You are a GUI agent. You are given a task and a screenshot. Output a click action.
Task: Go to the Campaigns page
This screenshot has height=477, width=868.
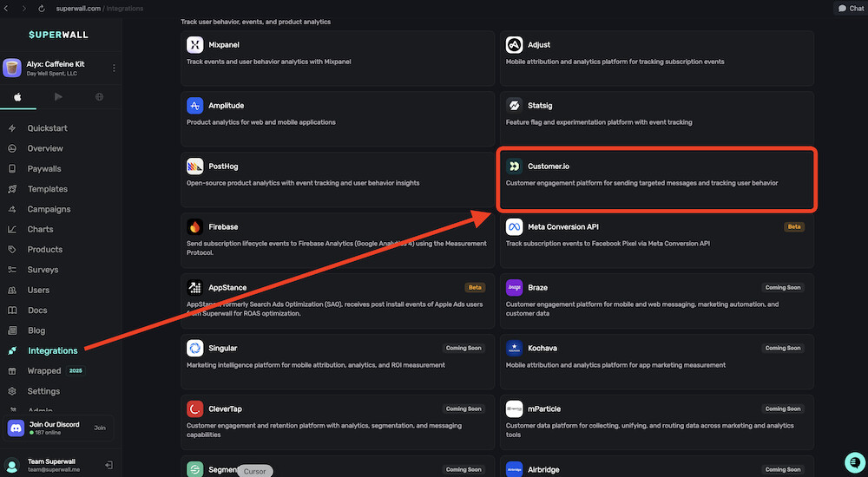pos(49,209)
